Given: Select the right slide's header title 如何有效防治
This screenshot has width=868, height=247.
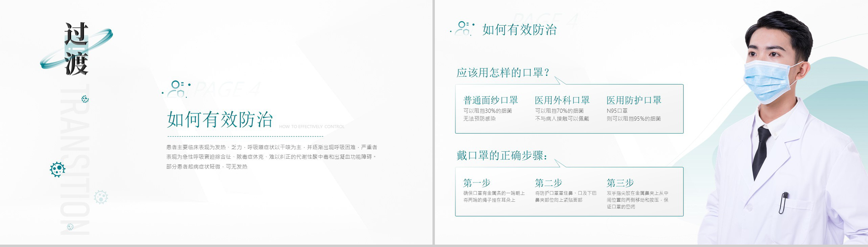Looking at the screenshot, I should point(519,30).
